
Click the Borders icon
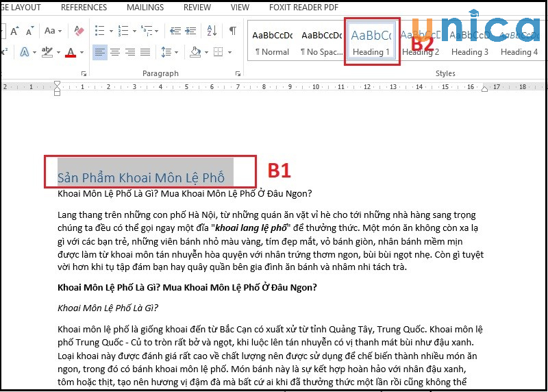[218, 53]
